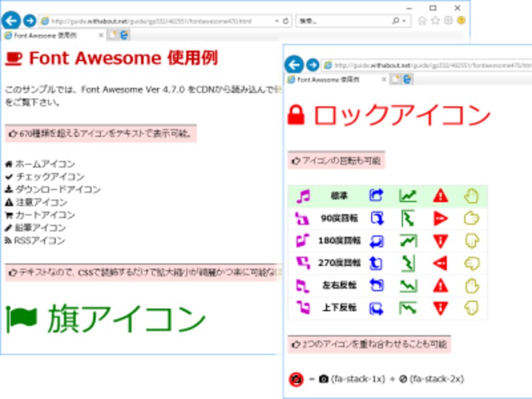Click the blue share icon in 180度回転 row
The height and width of the screenshot is (399, 532).
(376, 241)
